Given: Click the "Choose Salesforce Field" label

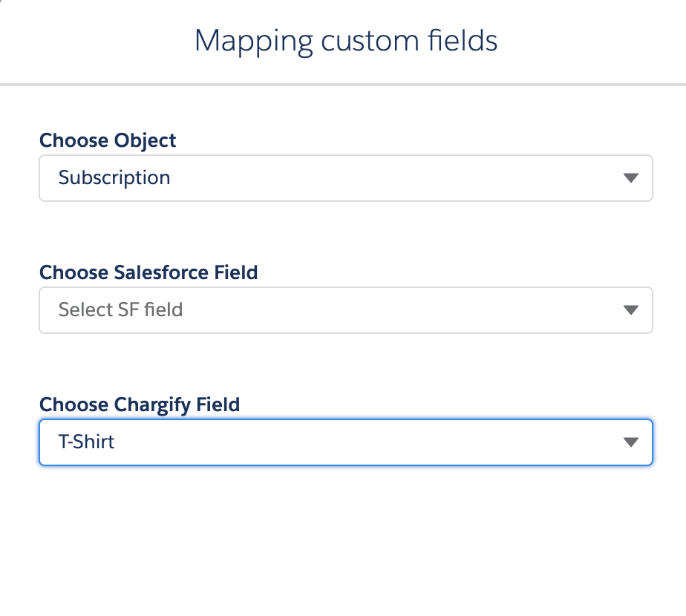Looking at the screenshot, I should 148,272.
